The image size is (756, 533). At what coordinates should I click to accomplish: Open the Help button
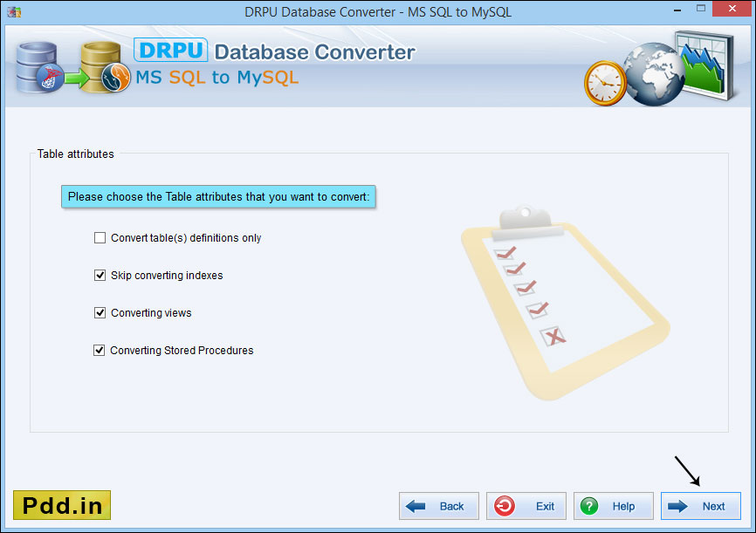(x=614, y=506)
